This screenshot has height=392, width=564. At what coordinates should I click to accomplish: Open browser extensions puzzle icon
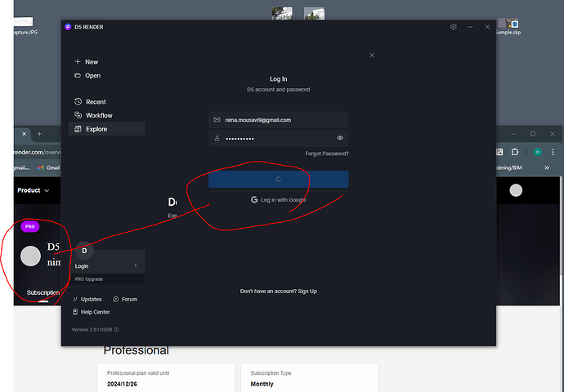(x=515, y=152)
